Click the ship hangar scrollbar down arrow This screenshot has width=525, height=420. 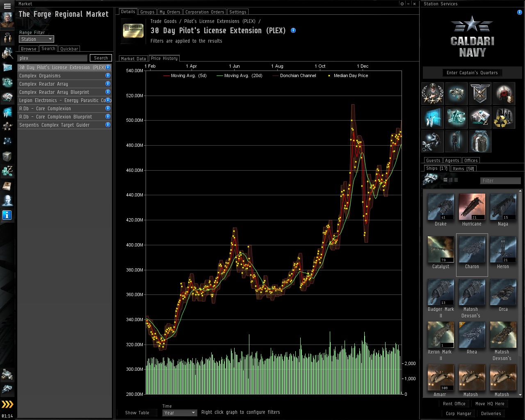[520, 395]
